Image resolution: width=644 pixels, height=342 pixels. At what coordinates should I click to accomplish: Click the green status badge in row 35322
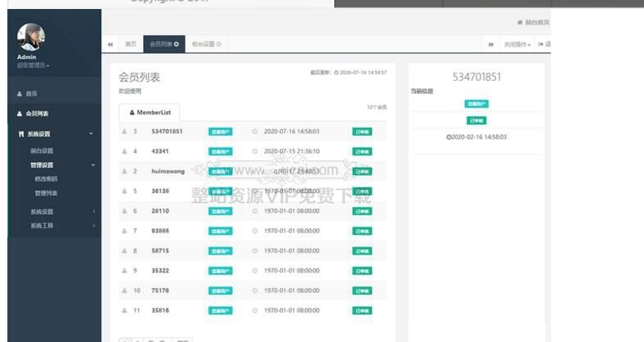click(x=362, y=271)
